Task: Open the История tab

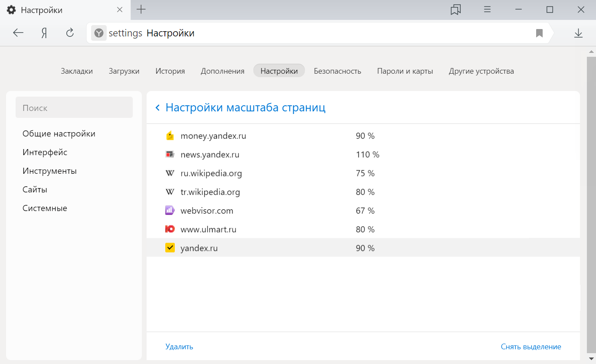Action: pos(170,71)
